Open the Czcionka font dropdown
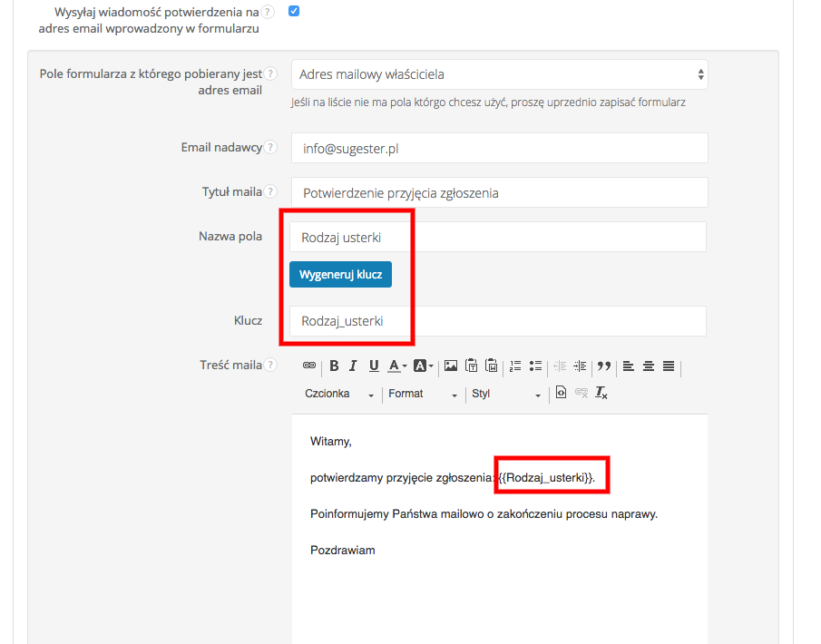Viewport: 821px width, 644px height. tap(339, 394)
